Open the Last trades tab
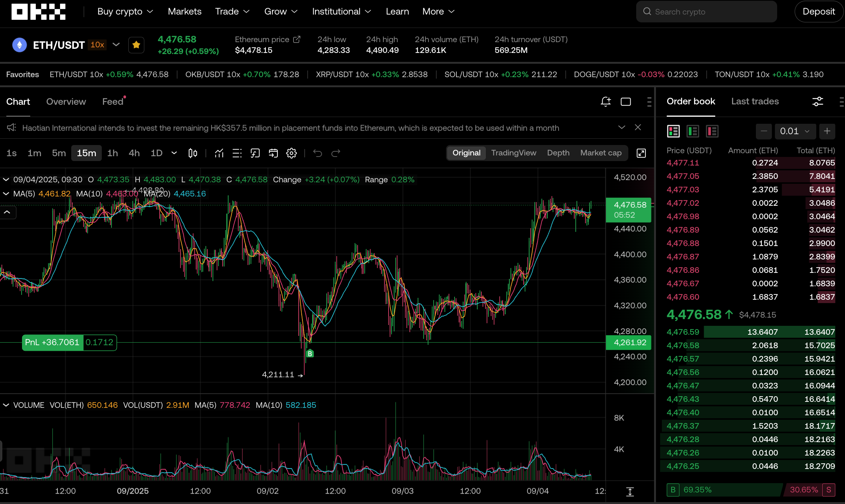 click(755, 101)
